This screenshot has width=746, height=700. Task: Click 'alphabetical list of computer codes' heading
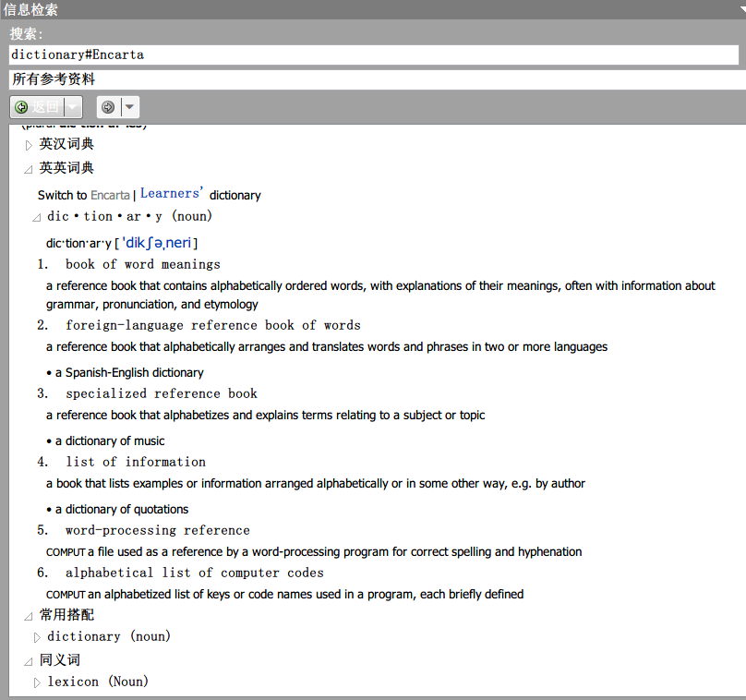tap(195, 573)
